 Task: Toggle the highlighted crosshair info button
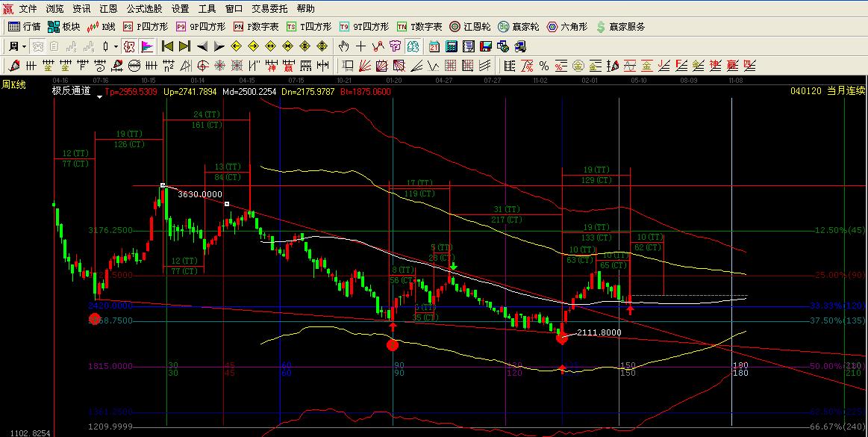pos(413,46)
